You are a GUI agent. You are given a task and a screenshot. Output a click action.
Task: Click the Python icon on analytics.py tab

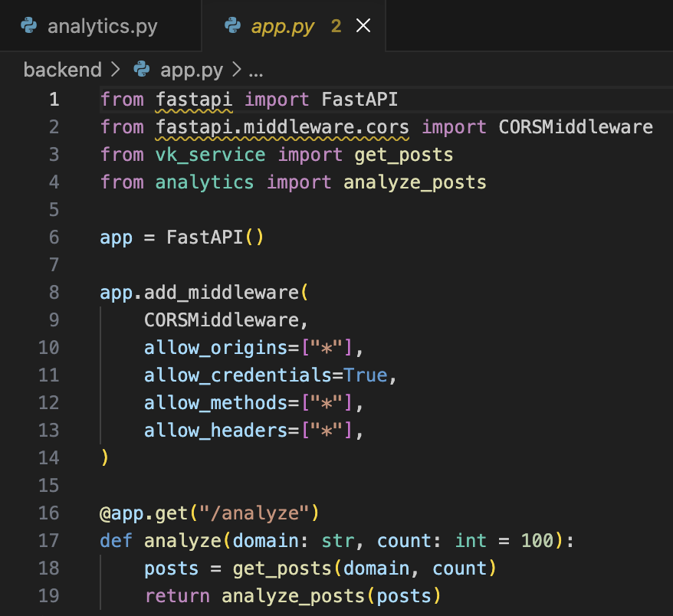pos(29,26)
